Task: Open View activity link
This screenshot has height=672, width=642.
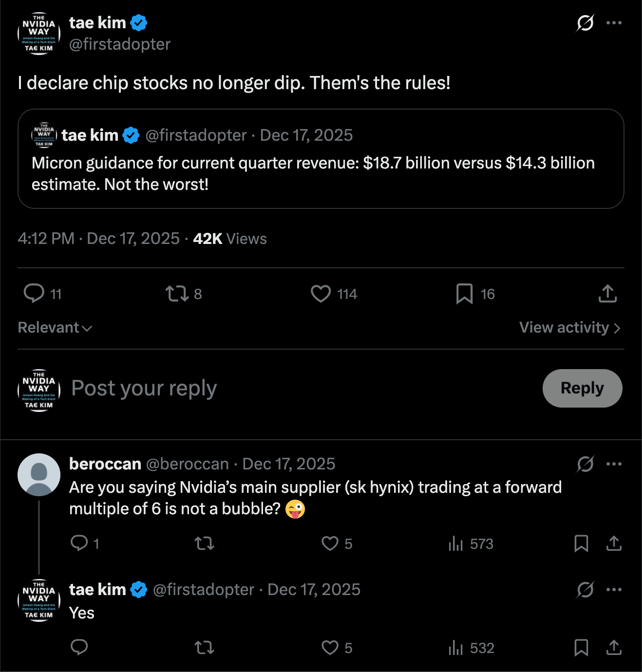Action: 569,328
